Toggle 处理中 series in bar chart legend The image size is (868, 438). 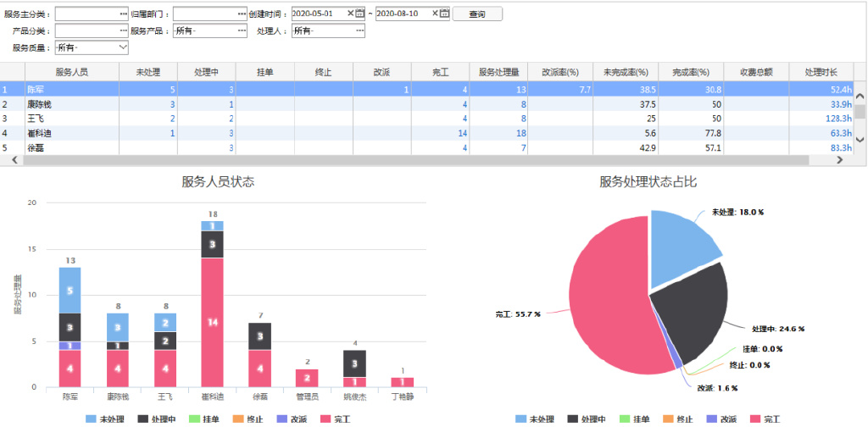pyautogui.click(x=156, y=419)
